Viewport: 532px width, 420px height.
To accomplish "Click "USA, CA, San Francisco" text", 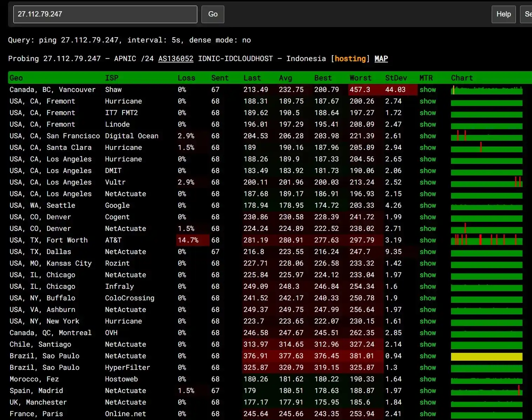I will coord(55,136).
